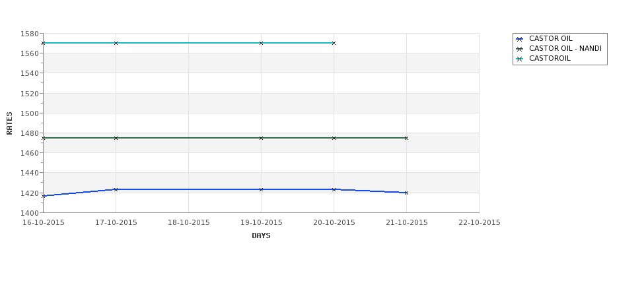Select CASTOROIL data point on 20-10-2015
Image resolution: width=644 pixels, height=283 pixels.
click(x=334, y=43)
